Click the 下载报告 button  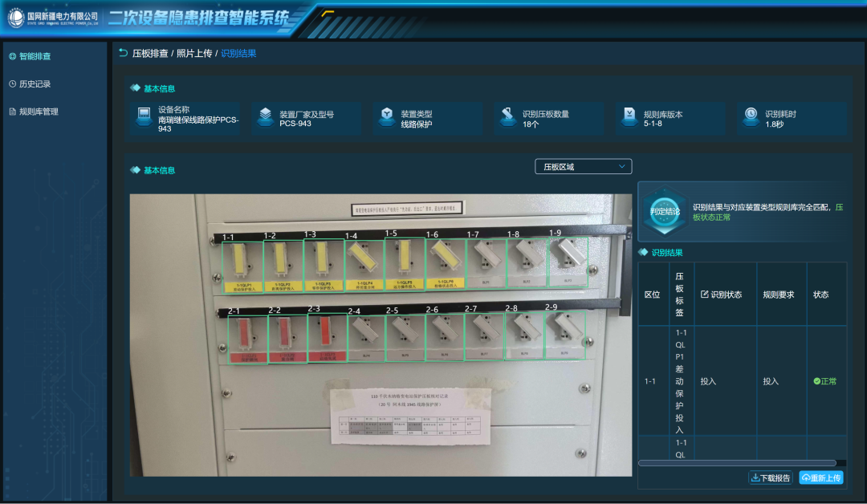pyautogui.click(x=770, y=478)
